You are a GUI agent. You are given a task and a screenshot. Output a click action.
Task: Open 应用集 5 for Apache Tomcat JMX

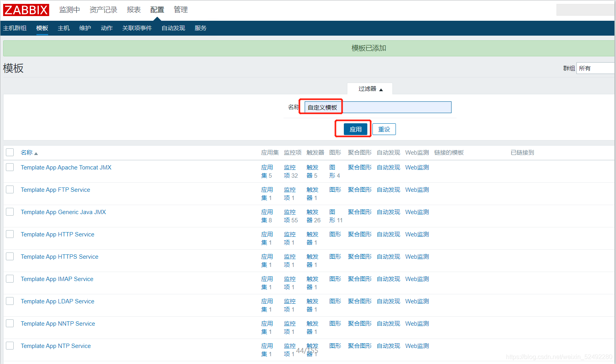pos(267,171)
